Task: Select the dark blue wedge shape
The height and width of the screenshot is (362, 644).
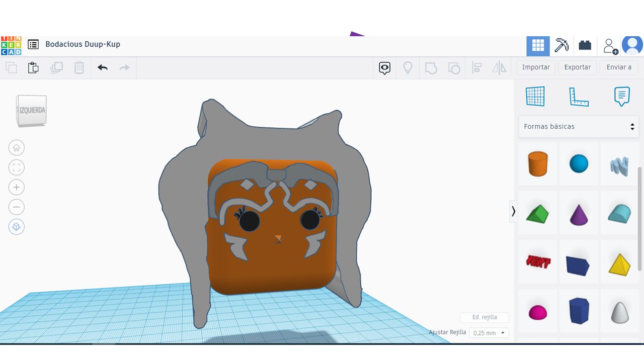Action: (x=579, y=261)
